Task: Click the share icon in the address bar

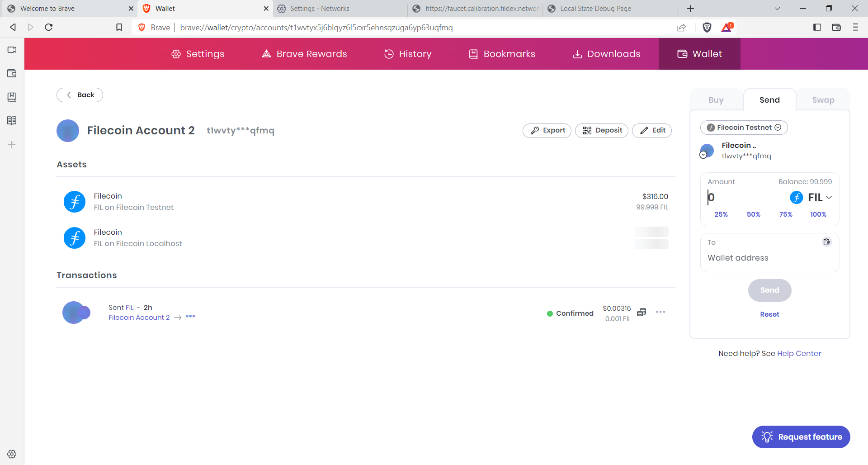Action: pos(682,27)
